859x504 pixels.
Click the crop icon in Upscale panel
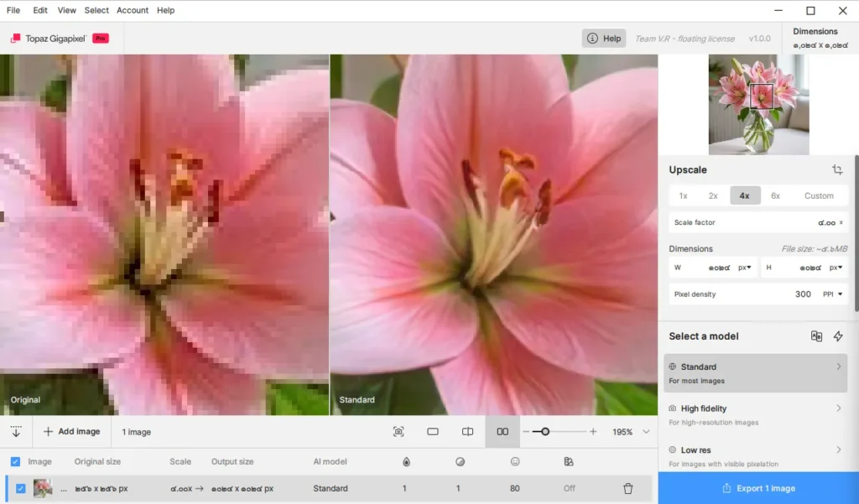837,170
